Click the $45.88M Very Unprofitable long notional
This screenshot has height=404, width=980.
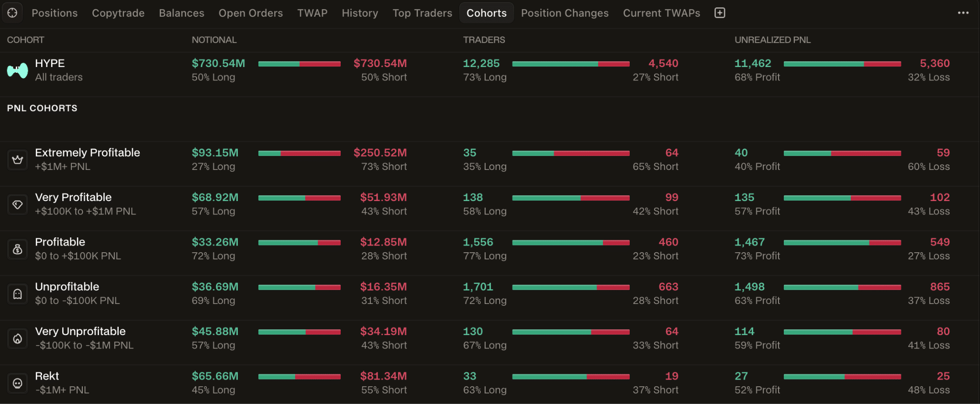[215, 331]
